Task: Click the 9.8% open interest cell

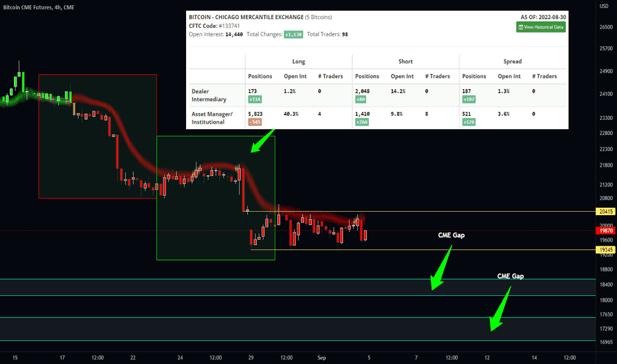Action: pos(397,114)
